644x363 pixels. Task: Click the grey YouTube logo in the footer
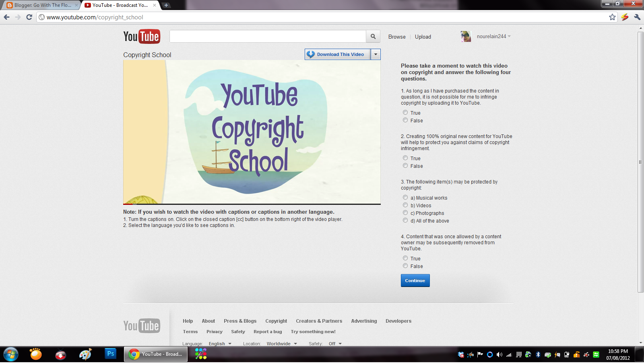coord(142,326)
